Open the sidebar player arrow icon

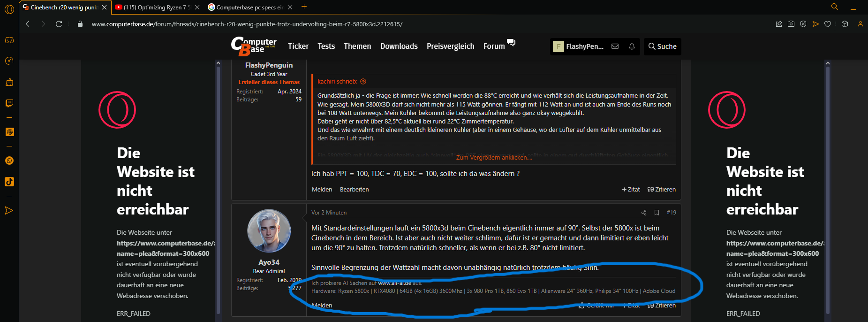[x=9, y=211]
